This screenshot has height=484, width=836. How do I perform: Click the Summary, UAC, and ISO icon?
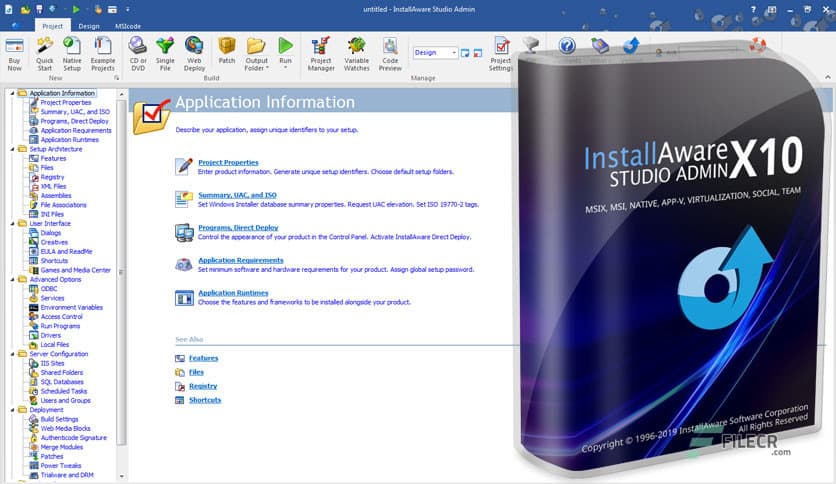pos(184,199)
